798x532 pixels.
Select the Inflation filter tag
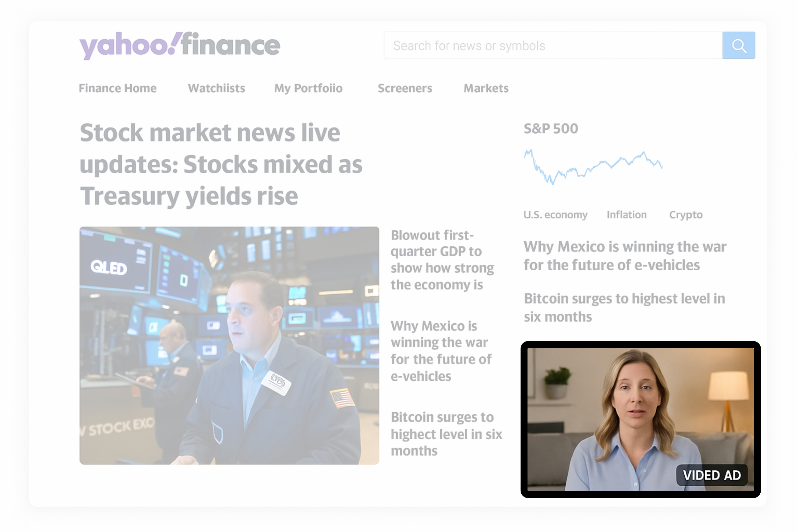point(626,214)
